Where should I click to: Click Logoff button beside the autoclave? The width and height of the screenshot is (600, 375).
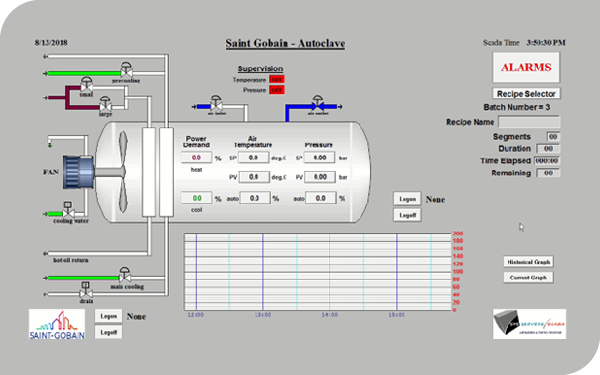[407, 215]
